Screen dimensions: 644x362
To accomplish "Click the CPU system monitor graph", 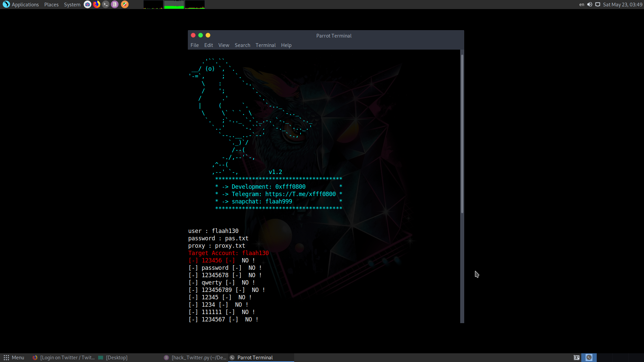I will click(x=153, y=4).
